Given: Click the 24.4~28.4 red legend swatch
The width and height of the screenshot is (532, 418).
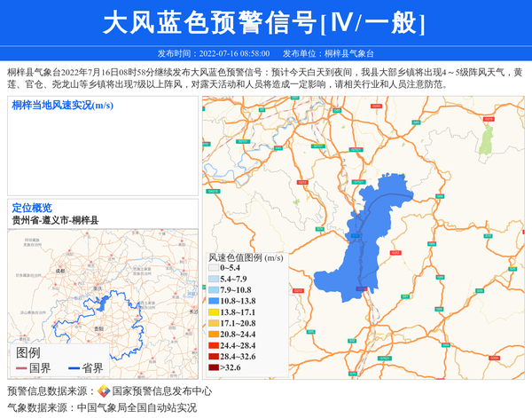Looking at the screenshot, I should pos(214,346).
